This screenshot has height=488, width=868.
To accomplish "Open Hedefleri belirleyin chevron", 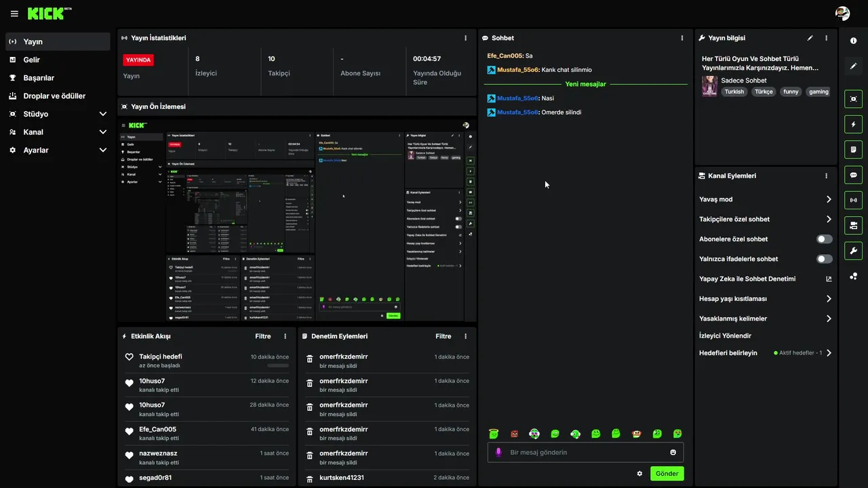I will [x=829, y=353].
